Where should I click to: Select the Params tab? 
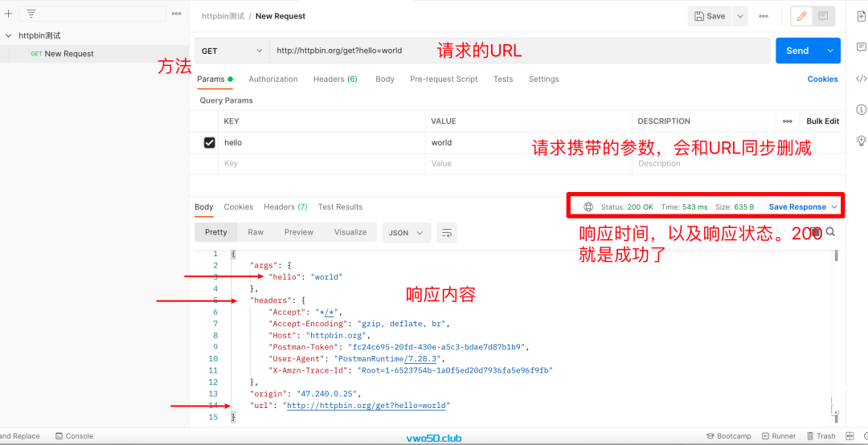[x=215, y=80]
